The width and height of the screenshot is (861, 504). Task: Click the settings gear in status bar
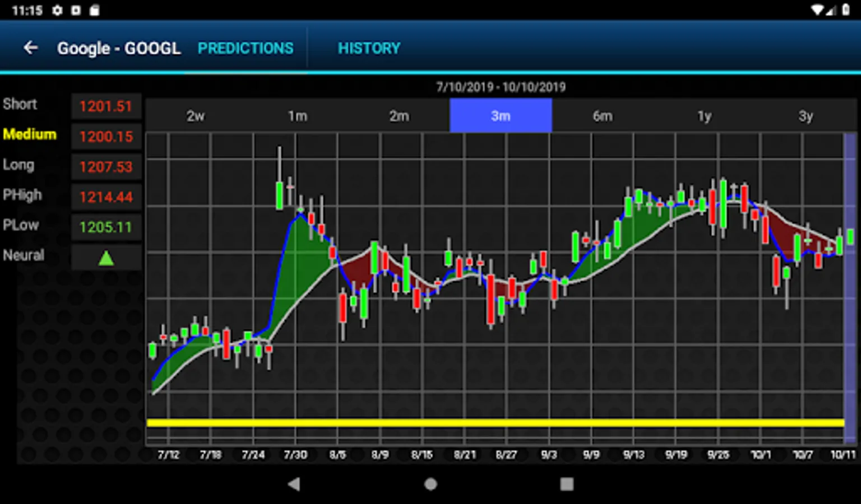pyautogui.click(x=57, y=10)
